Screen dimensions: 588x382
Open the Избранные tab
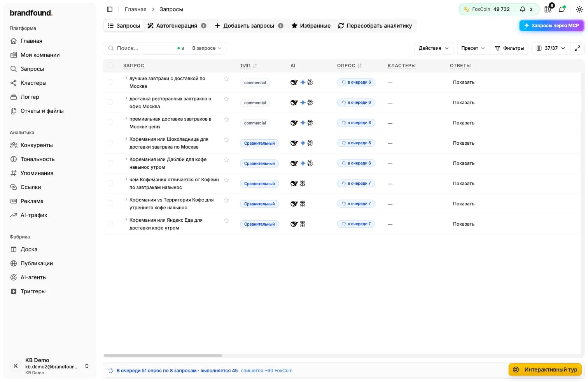click(311, 26)
